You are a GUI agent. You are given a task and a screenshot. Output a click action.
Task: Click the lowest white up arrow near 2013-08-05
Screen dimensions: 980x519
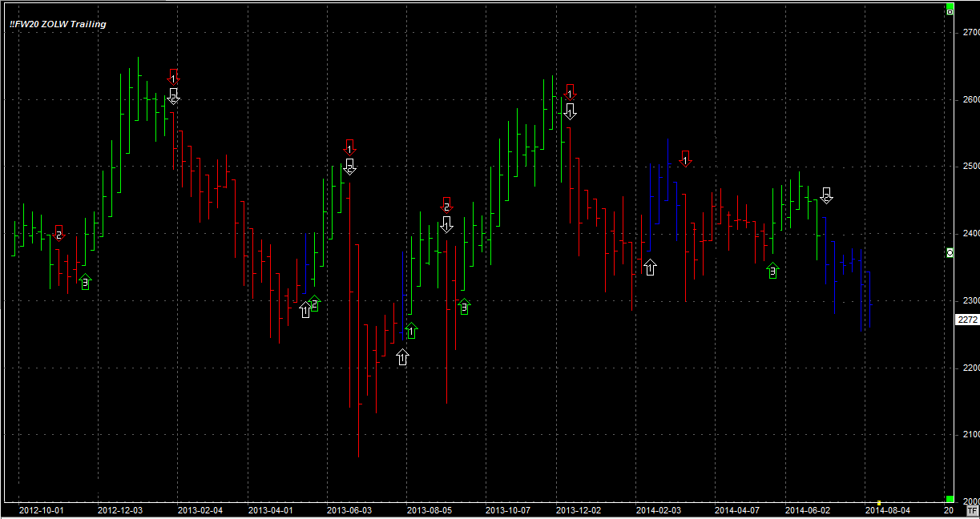[x=402, y=357]
